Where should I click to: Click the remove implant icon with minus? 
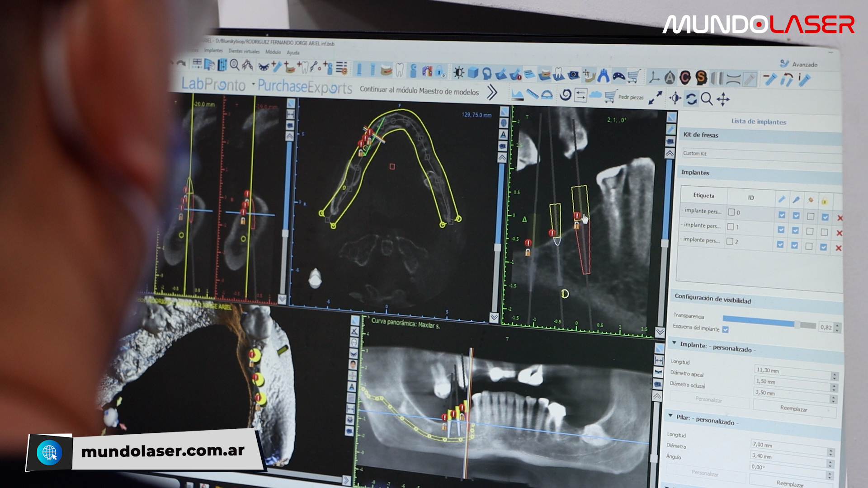coord(770,79)
